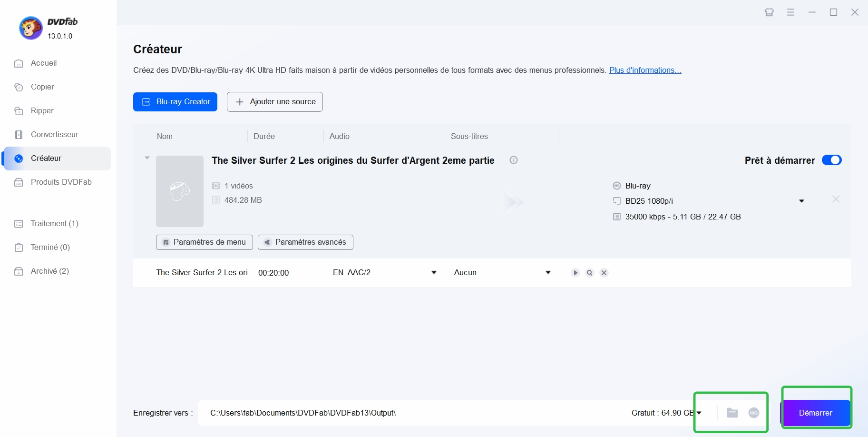
Task: Collapse the Silver Surfer task row
Action: pyautogui.click(x=147, y=158)
